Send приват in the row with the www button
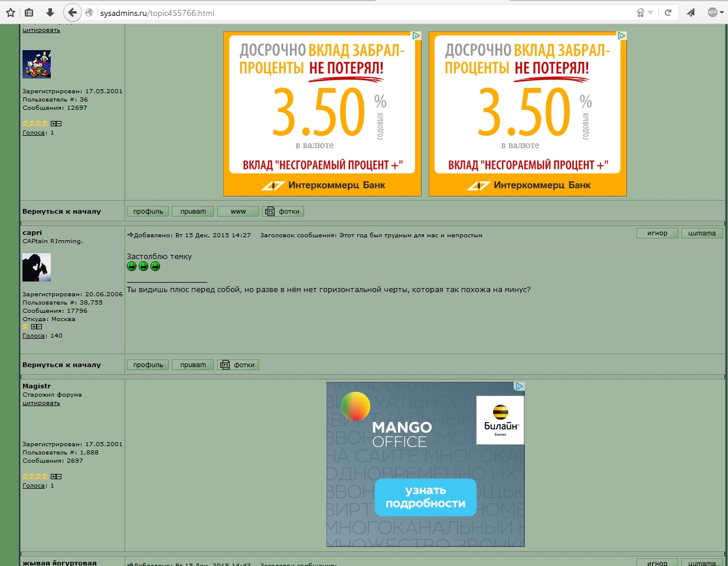This screenshot has width=728, height=566. coord(193,211)
